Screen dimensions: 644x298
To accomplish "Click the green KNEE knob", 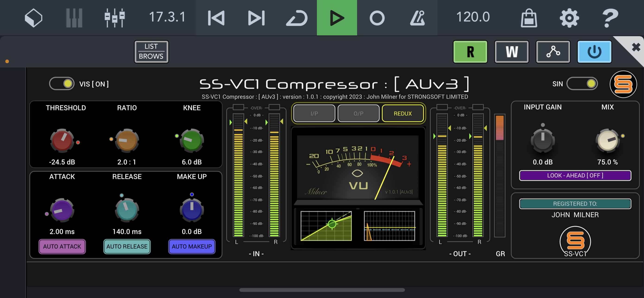I will tap(192, 141).
